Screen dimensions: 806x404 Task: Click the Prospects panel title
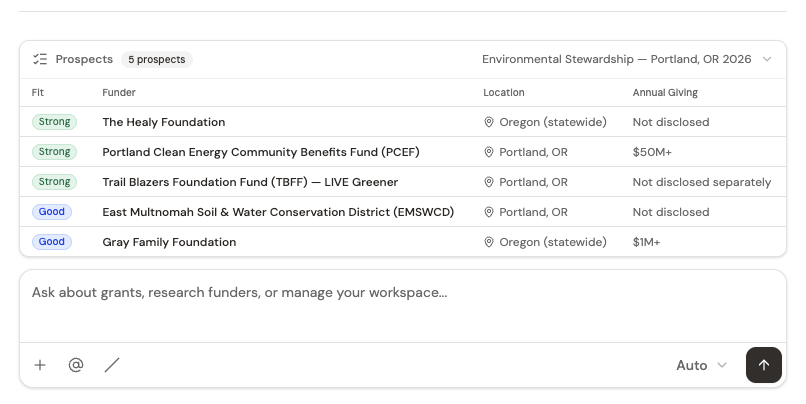pos(84,59)
